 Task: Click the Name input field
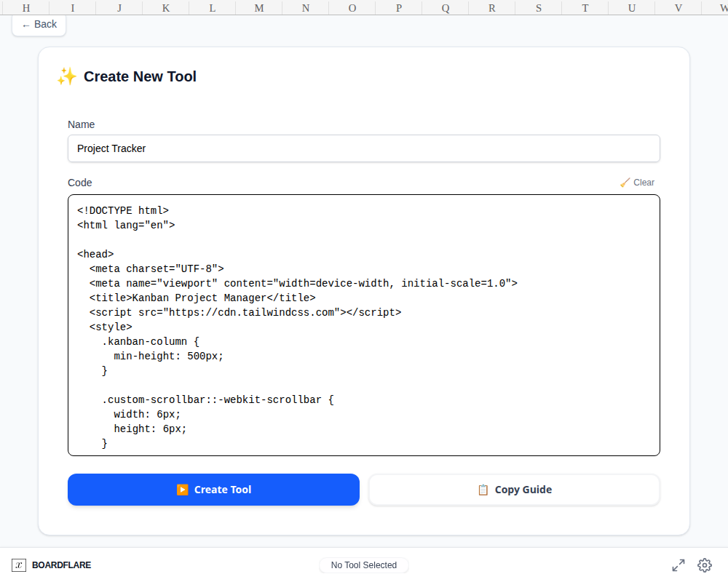point(363,148)
